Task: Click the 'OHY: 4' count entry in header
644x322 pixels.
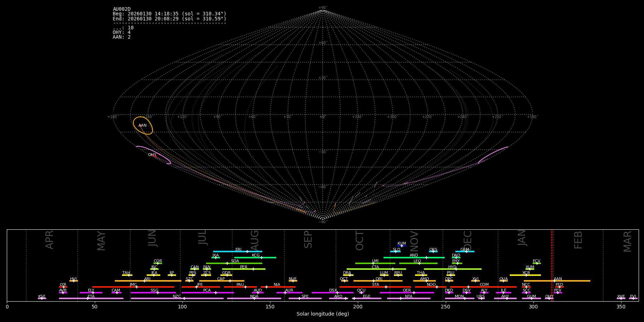Action: 122,33
